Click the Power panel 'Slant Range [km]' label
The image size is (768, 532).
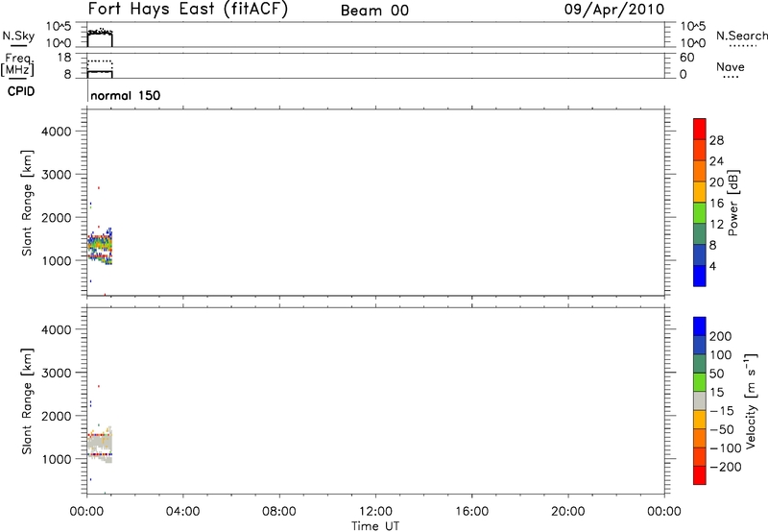click(27, 203)
